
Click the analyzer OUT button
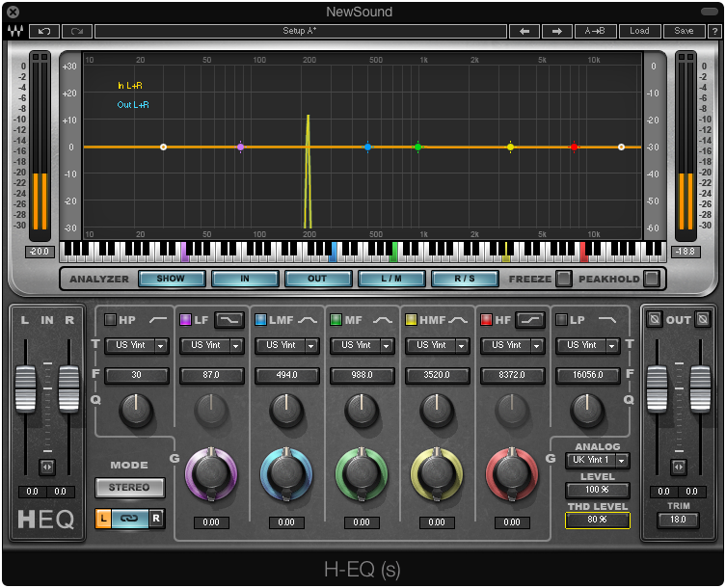(318, 279)
